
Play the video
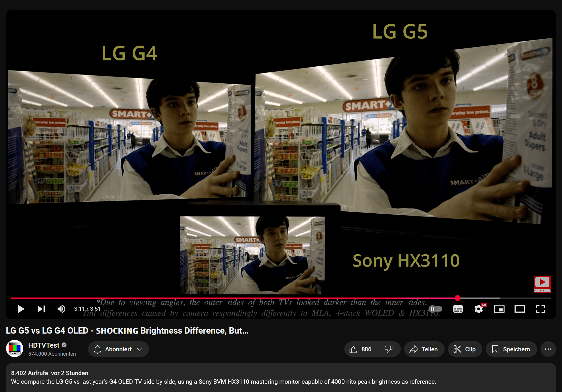[x=21, y=309]
